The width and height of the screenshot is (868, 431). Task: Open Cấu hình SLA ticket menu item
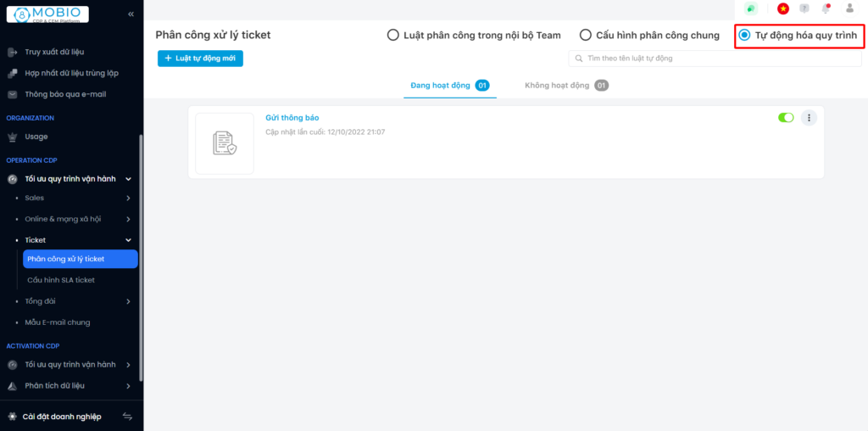coord(61,280)
